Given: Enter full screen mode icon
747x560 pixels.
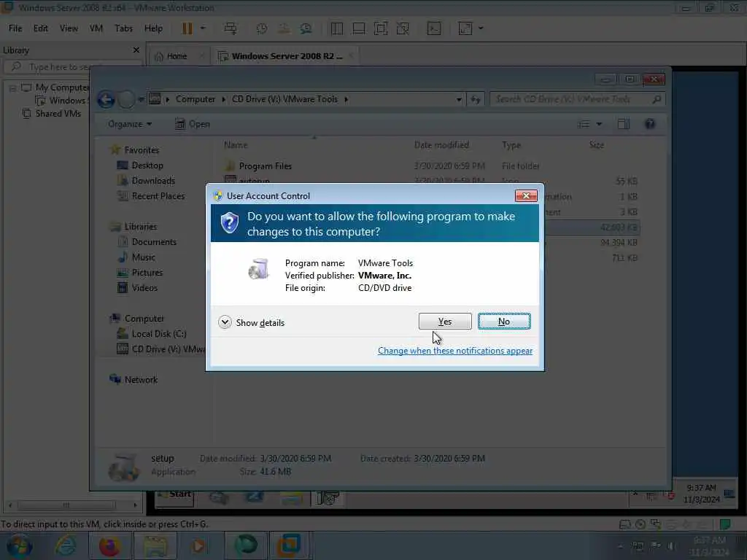Looking at the screenshot, I should [381, 28].
